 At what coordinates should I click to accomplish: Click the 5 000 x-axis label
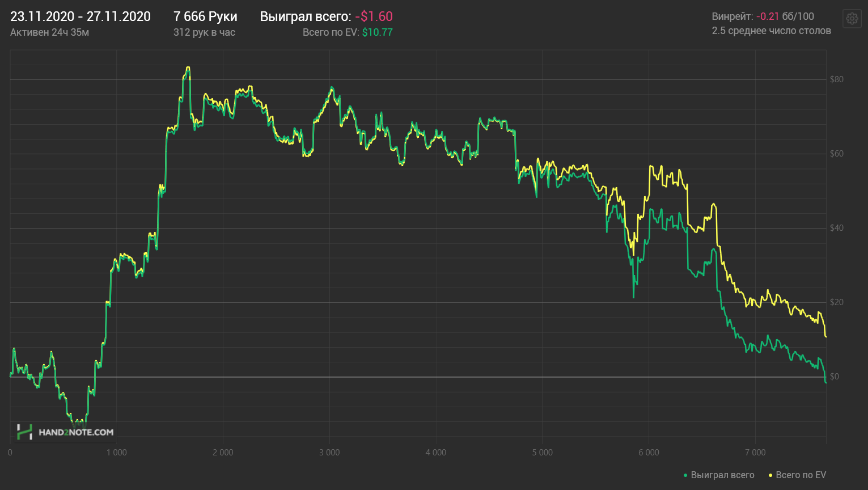543,453
